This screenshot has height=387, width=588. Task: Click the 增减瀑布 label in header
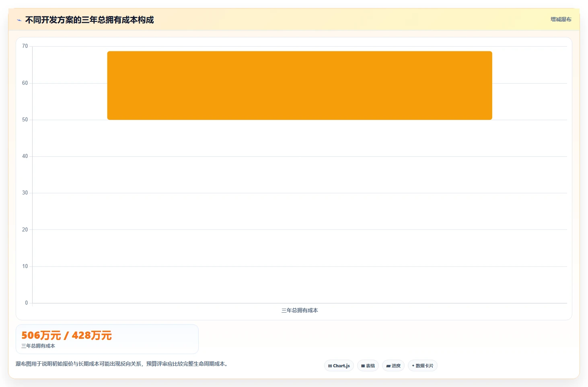[561, 19]
